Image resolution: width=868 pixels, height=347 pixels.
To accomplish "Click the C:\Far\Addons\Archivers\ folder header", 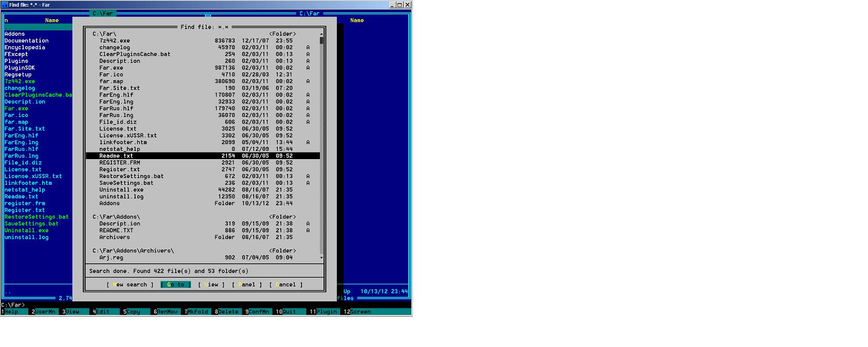I will click(133, 251).
